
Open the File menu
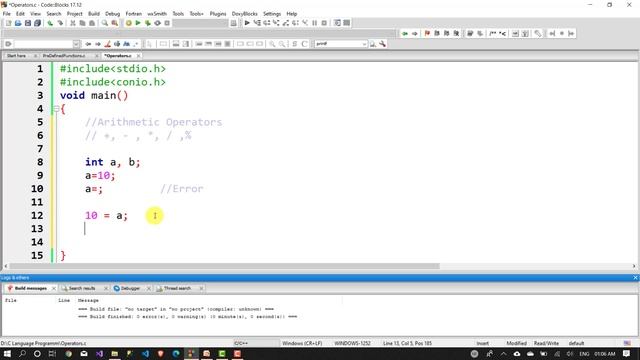click(7, 13)
